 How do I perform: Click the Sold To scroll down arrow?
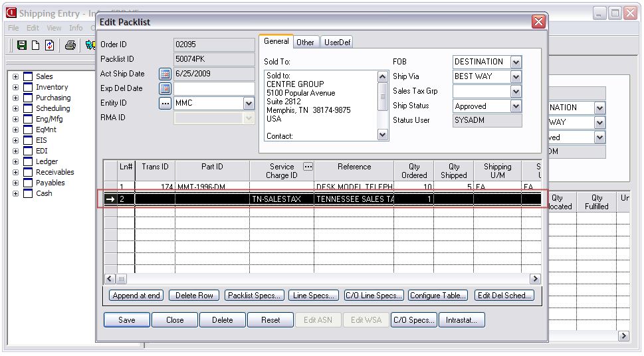click(x=382, y=135)
